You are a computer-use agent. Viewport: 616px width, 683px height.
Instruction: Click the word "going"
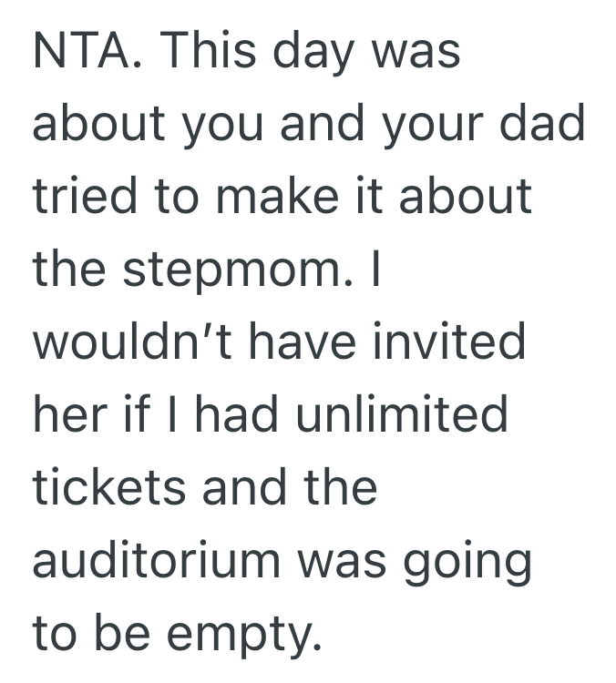[467, 563]
